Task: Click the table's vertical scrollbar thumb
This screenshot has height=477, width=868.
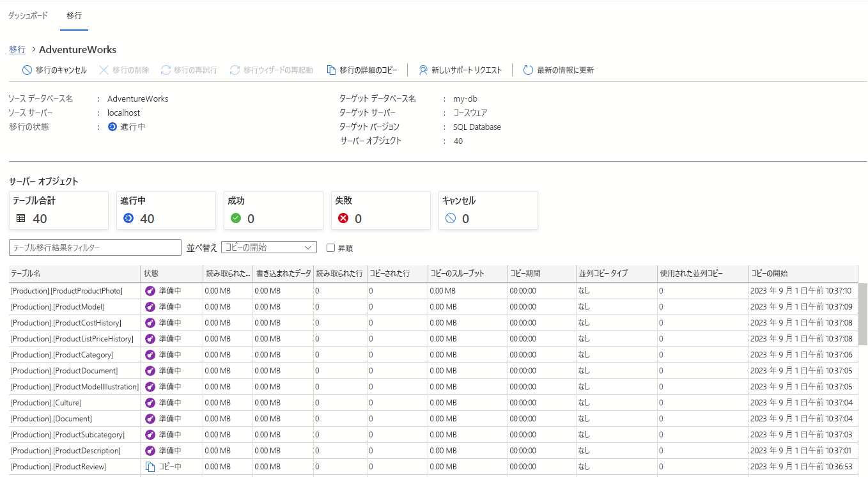Action: coord(863,314)
